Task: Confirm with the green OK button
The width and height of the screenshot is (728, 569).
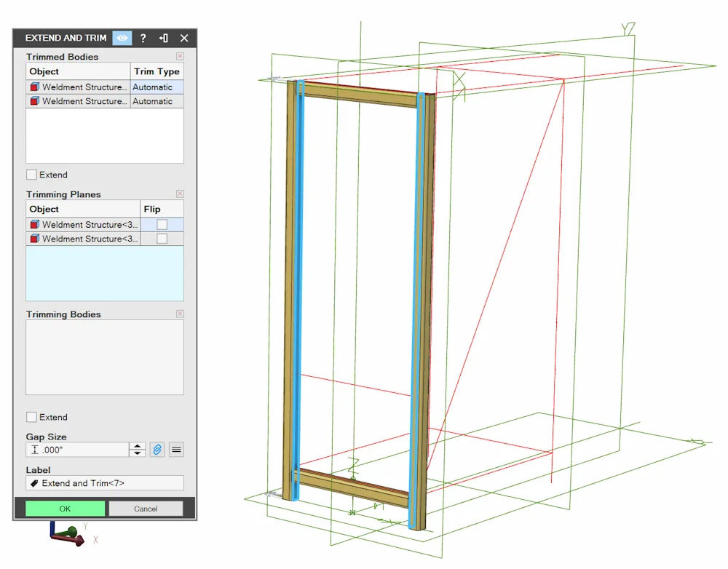Action: pyautogui.click(x=65, y=509)
